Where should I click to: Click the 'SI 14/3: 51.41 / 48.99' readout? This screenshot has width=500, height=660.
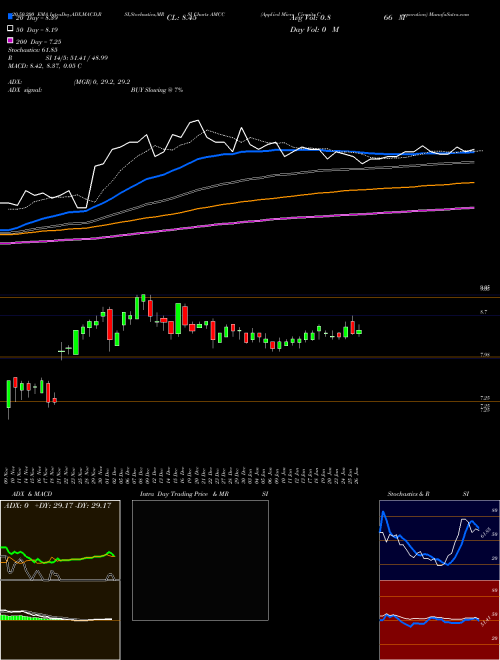click(77, 58)
